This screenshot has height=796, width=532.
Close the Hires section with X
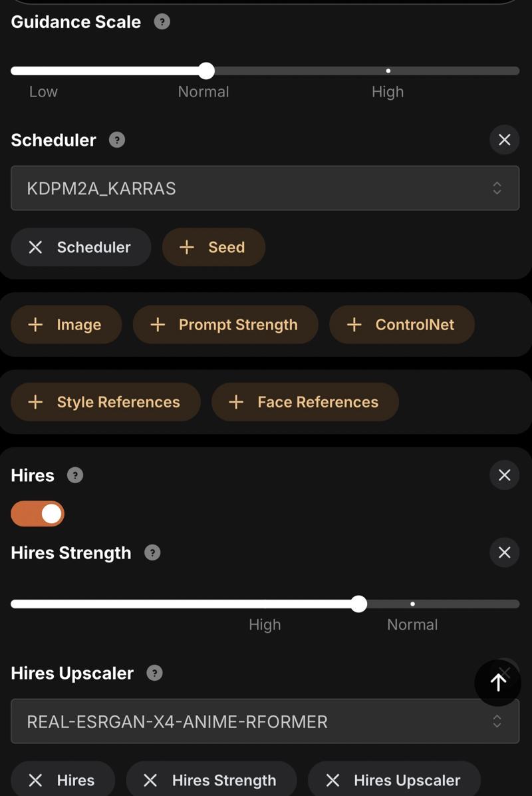pos(504,475)
